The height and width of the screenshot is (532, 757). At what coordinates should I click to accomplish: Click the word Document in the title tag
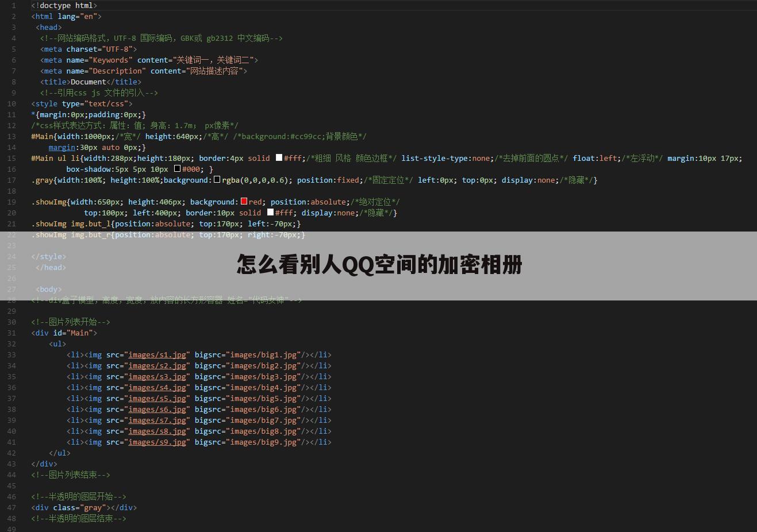89,82
